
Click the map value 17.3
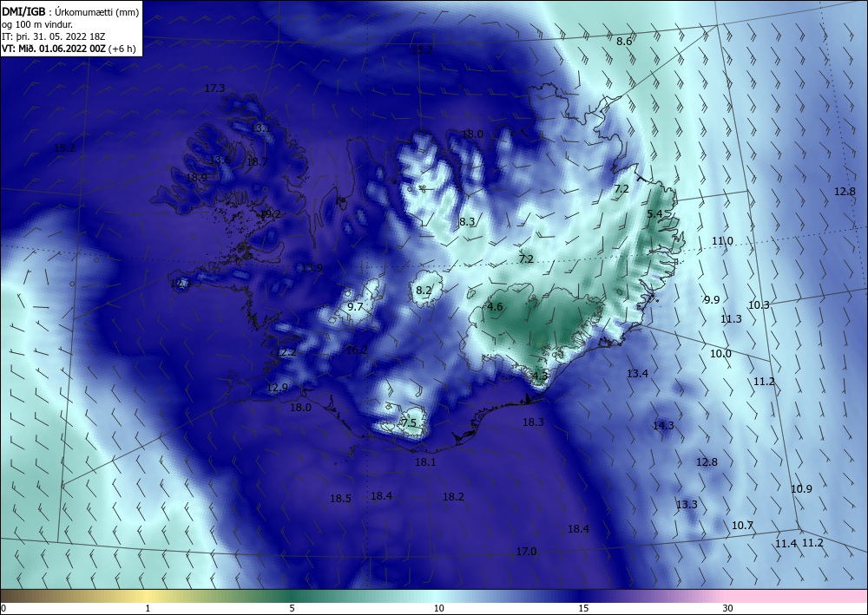pos(214,88)
